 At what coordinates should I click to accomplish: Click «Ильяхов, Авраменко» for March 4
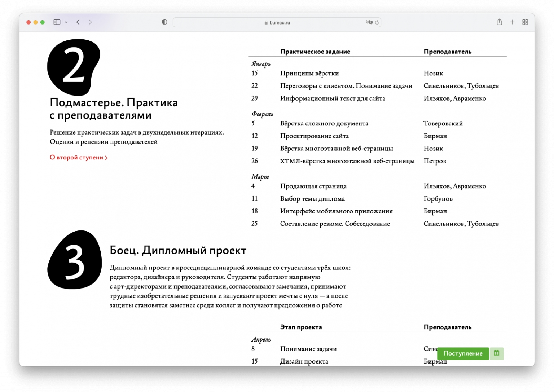(x=455, y=186)
